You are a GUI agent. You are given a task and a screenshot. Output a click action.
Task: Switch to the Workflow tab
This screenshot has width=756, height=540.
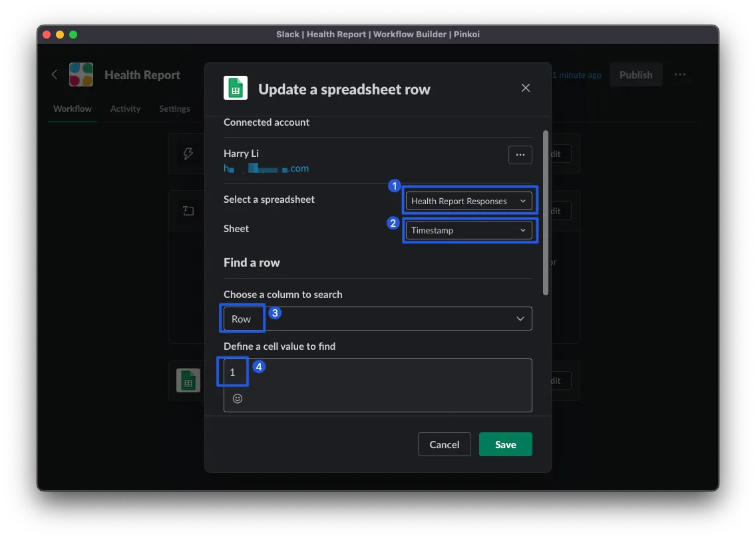73,108
